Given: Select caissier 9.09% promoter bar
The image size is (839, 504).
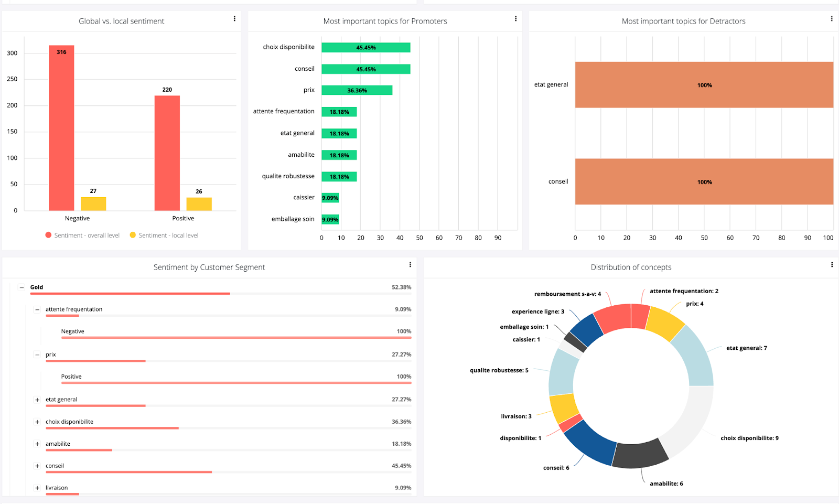Looking at the screenshot, I should (x=330, y=198).
